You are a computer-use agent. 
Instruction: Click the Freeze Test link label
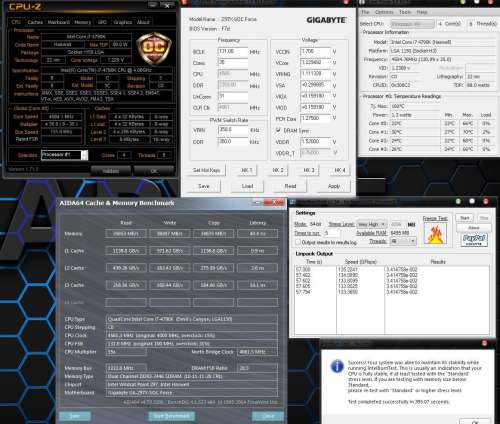pos(435,218)
